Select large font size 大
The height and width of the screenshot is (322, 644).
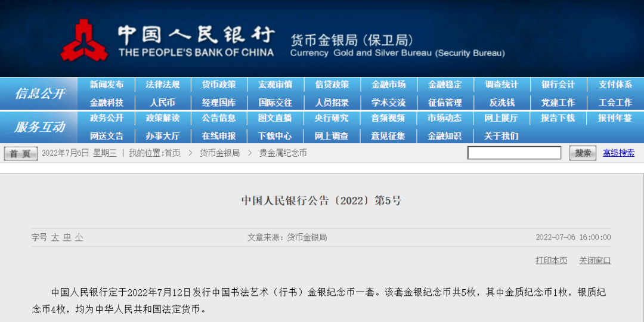coord(55,237)
